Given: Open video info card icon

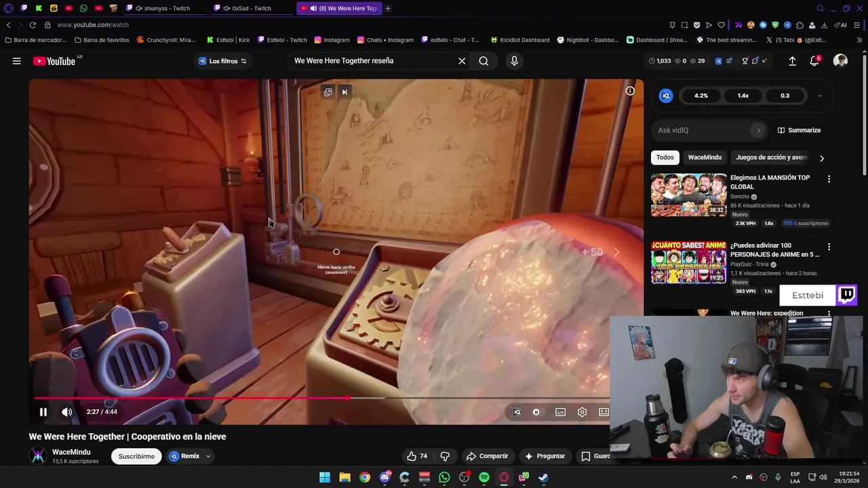Looking at the screenshot, I should [x=630, y=91].
